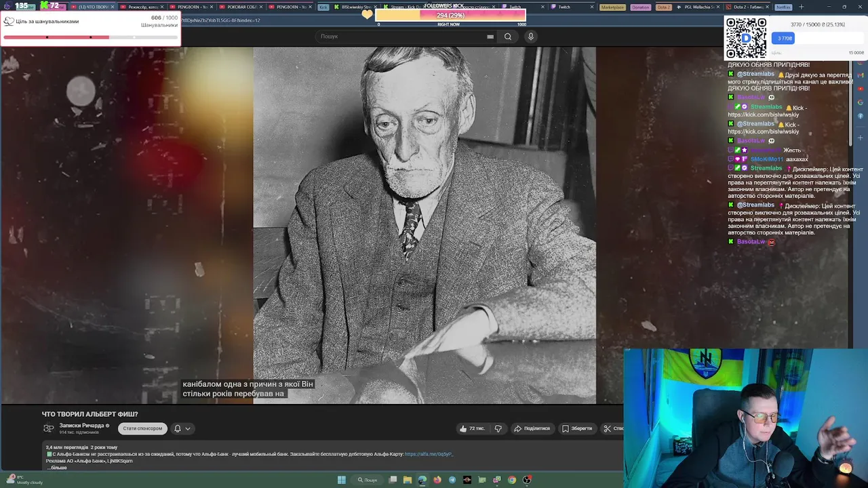Image resolution: width=868 pixels, height=488 pixels.
Task: Open Telegram from taskbar
Action: pyautogui.click(x=452, y=480)
